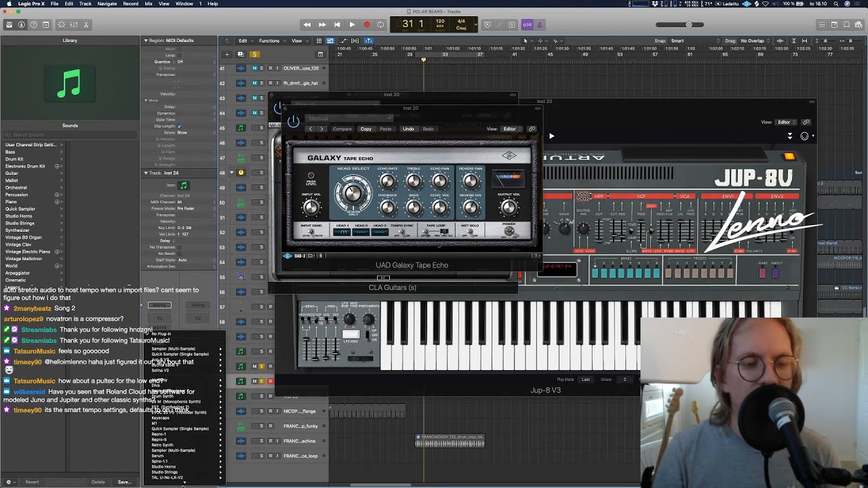This screenshot has height=488, width=868.
Task: Toggle the yellow global Solo button
Action: [254, 54]
